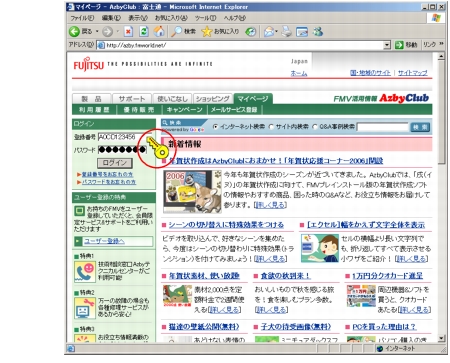Click the telephone icon under 特典1

click(x=85, y=272)
